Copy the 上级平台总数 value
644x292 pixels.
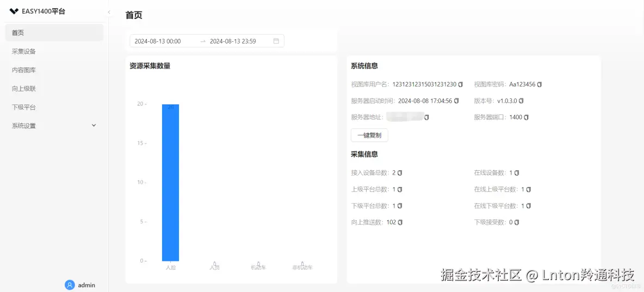pyautogui.click(x=400, y=189)
